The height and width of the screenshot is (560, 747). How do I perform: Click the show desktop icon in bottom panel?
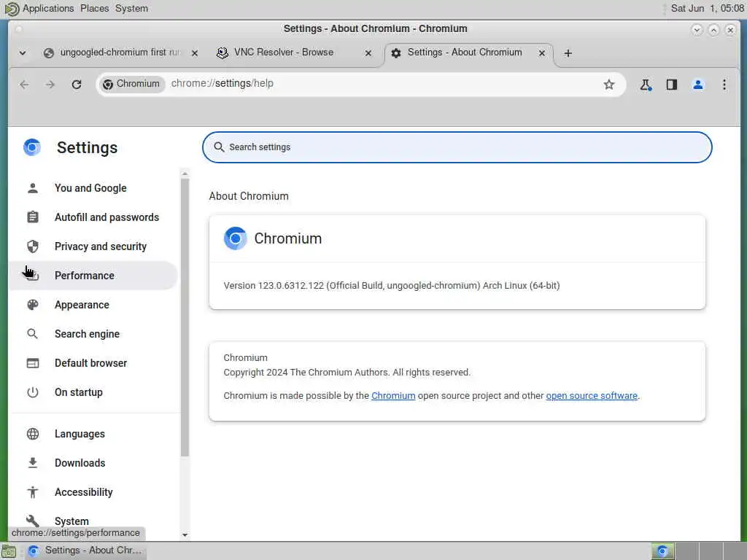9,551
